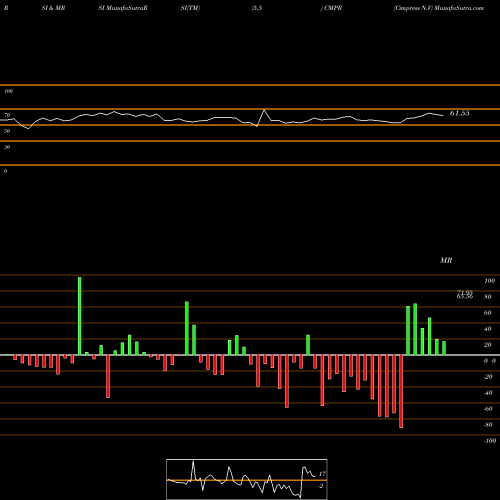The image size is (500, 500).
Task: Click the '30' label on RSI axis
Action: pyautogui.click(x=7, y=147)
